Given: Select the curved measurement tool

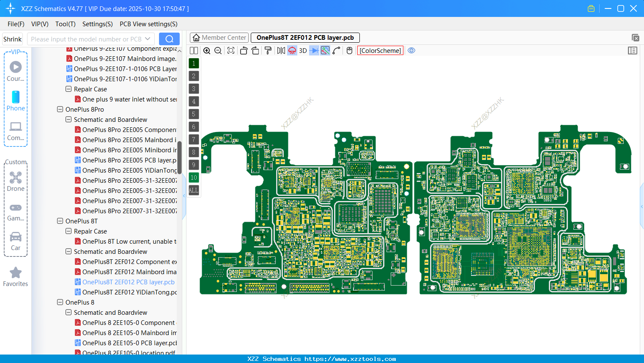Looking at the screenshot, I should [335, 50].
